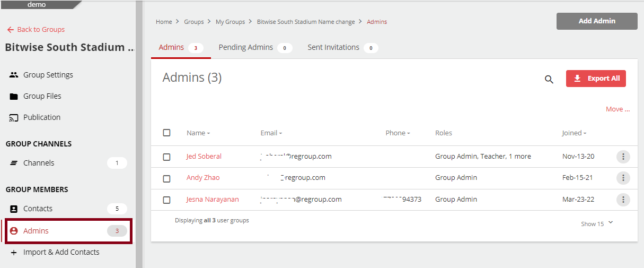
Task: Click the Nov-13-20 joined date
Action: coord(578,157)
